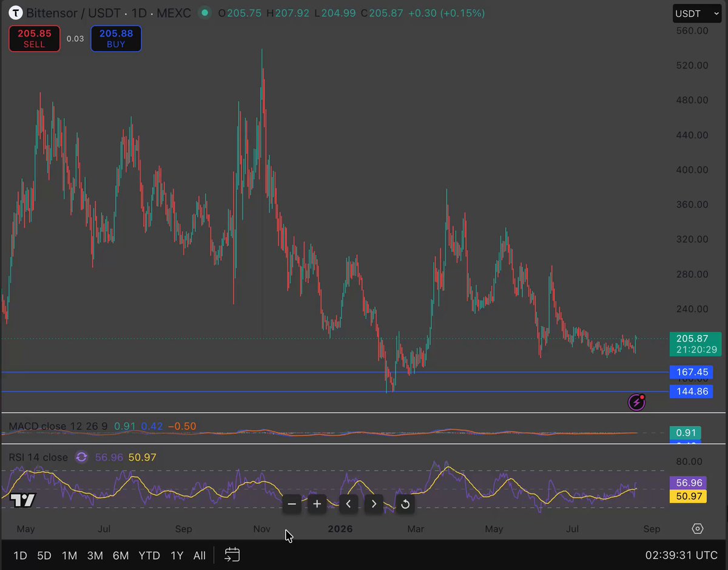Click the 144.86 horizontal line price label

[x=692, y=392]
